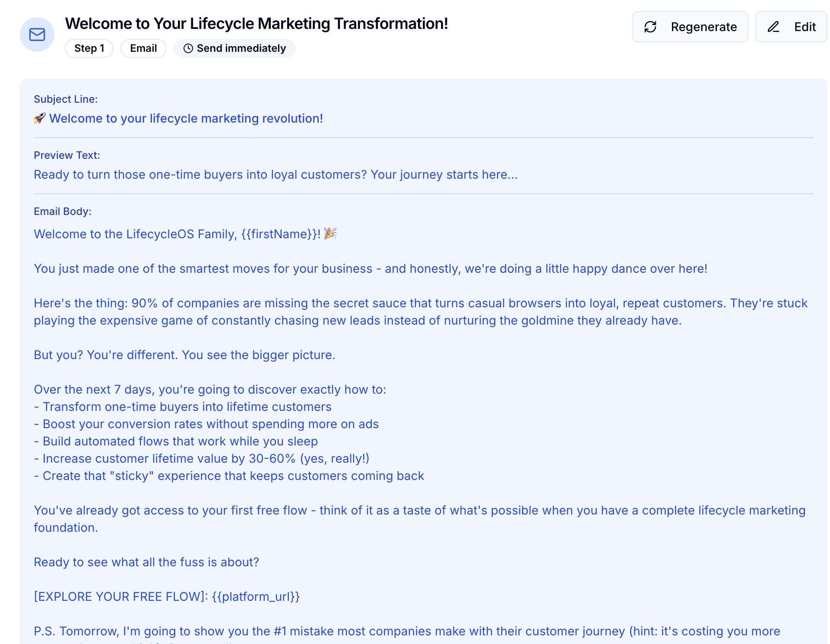Click the pencil edit icon
Viewport: 830px width, 644px height.
pyautogui.click(x=773, y=27)
